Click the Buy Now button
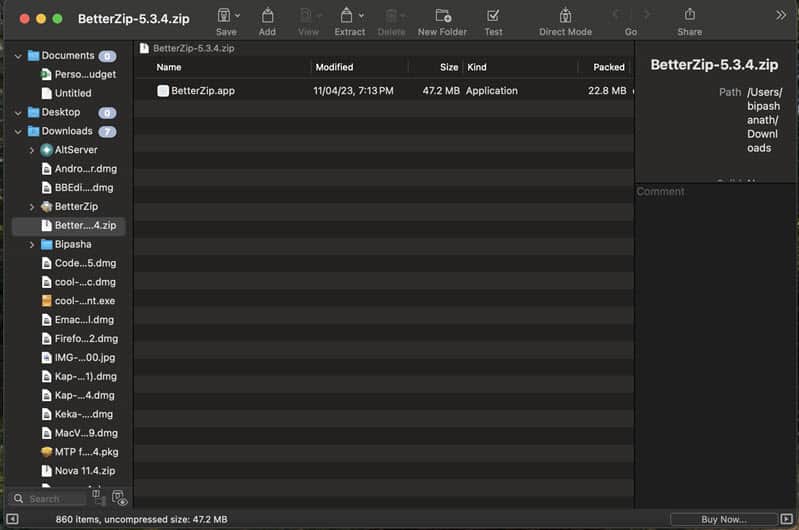Screen dimensions: 799x530 tap(723, 519)
